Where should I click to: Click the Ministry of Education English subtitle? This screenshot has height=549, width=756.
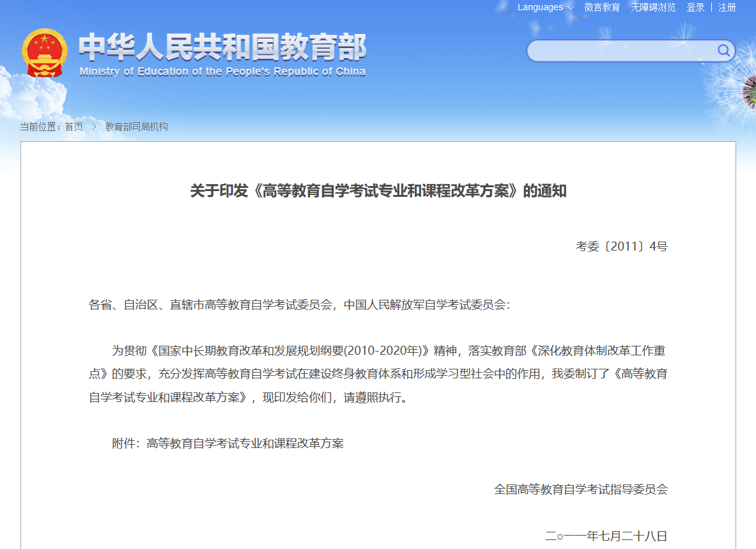coord(222,72)
